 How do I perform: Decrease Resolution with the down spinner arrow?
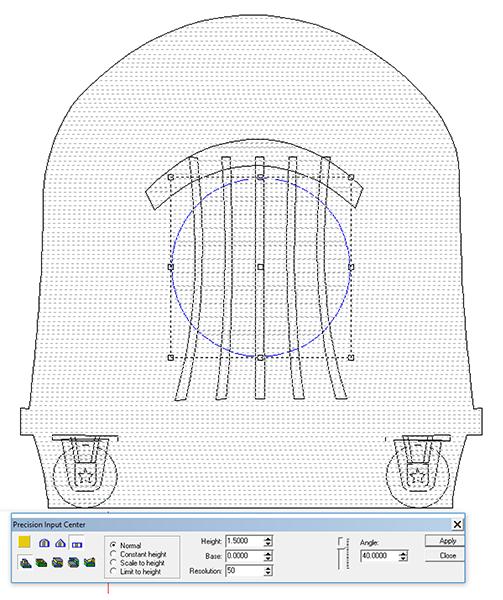click(268, 573)
